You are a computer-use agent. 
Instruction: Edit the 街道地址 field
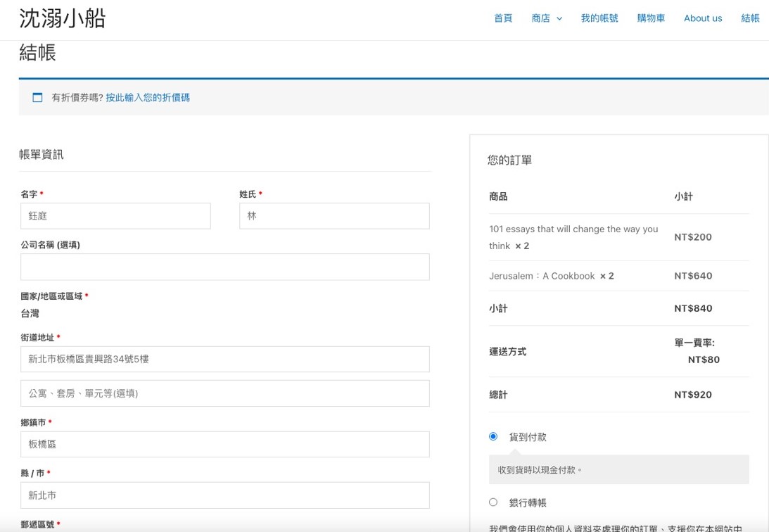pyautogui.click(x=224, y=359)
